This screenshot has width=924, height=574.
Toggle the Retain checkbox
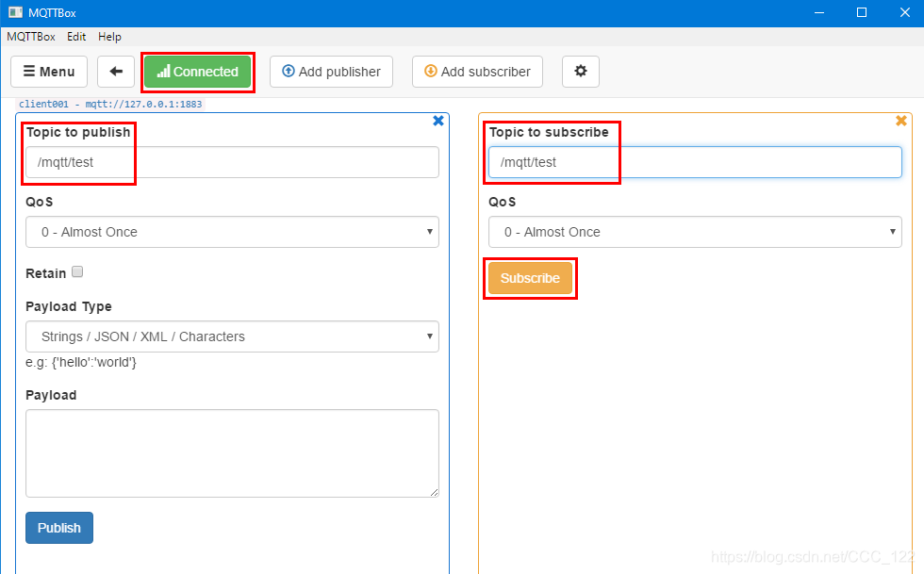[77, 271]
